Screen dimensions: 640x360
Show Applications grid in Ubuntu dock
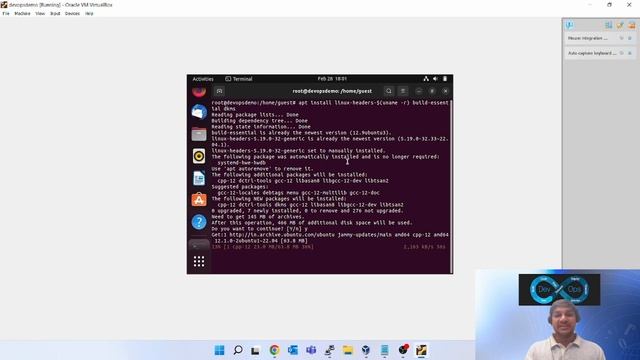click(199, 261)
